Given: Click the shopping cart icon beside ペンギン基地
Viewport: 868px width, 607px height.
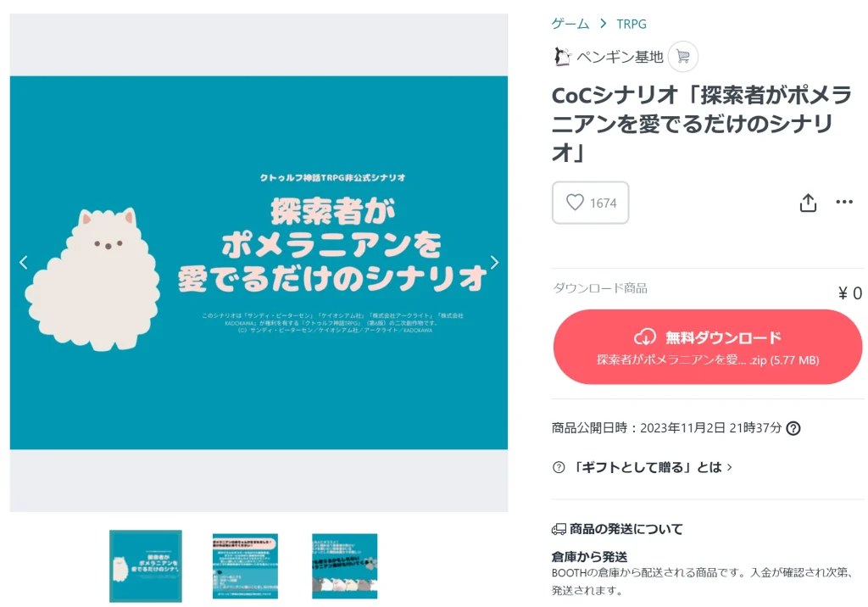Looking at the screenshot, I should pyautogui.click(x=682, y=57).
